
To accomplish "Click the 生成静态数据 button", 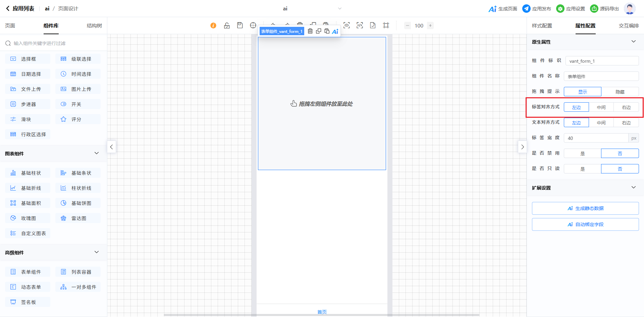I will point(585,208).
